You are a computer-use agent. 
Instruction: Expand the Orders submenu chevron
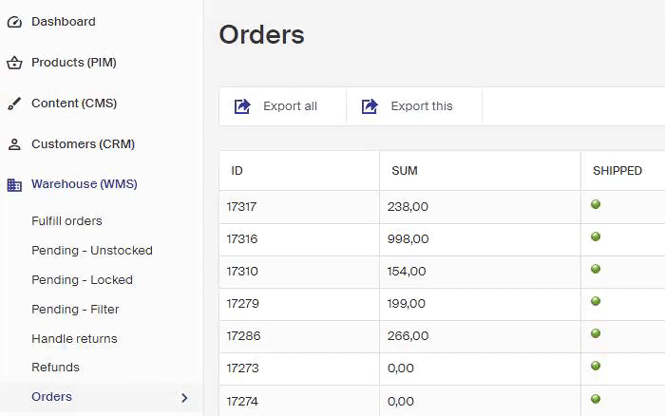184,398
